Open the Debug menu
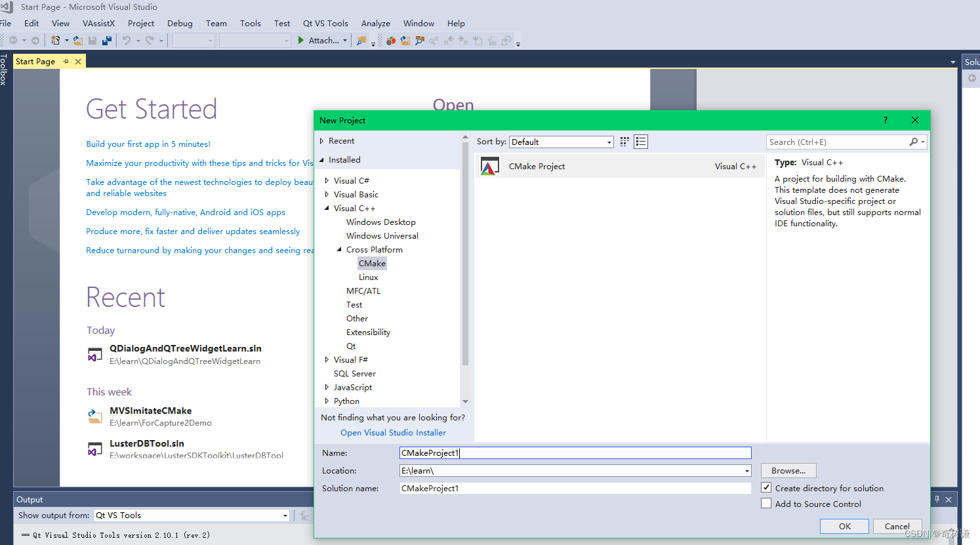The height and width of the screenshot is (545, 980). tap(180, 23)
